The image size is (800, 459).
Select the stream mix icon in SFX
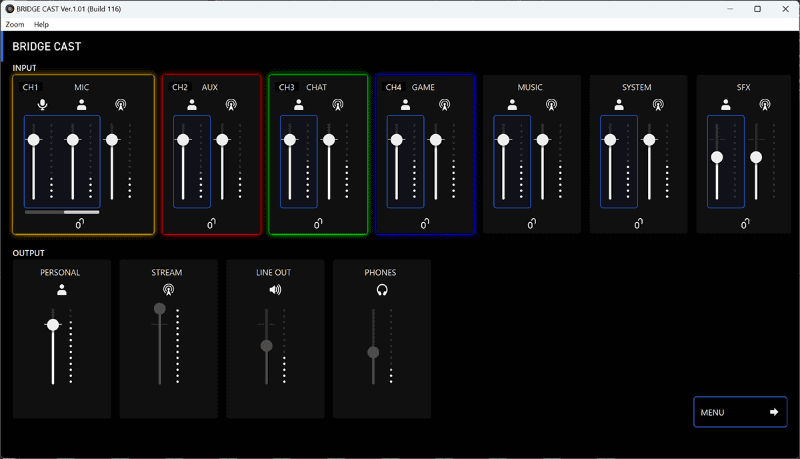point(765,105)
